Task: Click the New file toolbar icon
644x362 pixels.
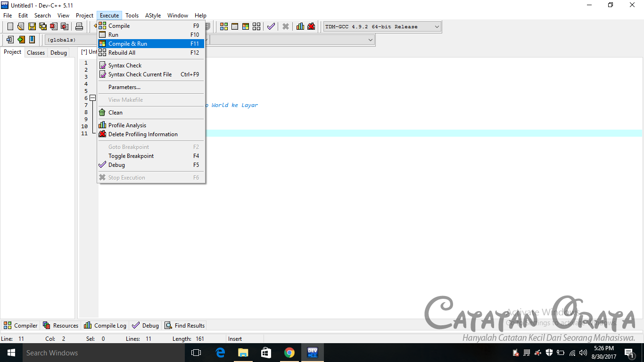Action: click(x=10, y=26)
